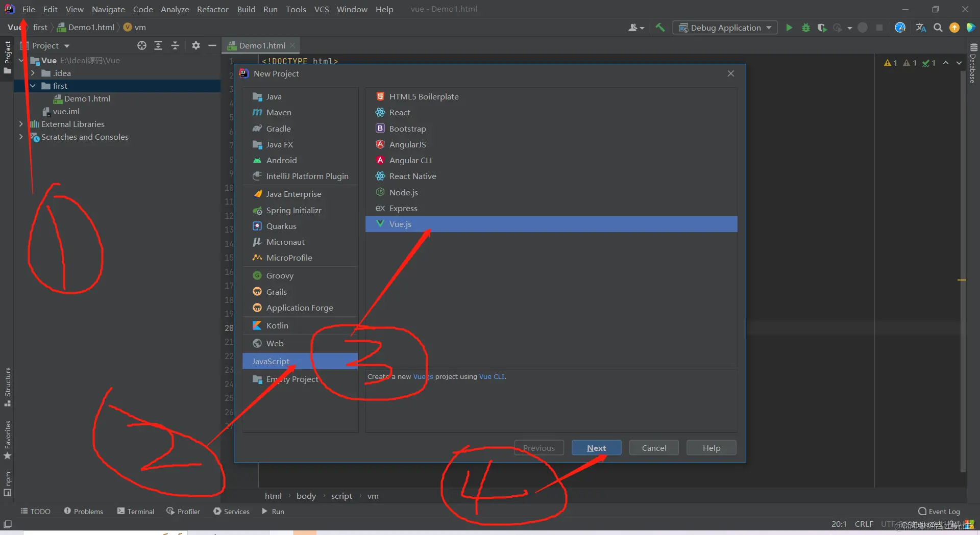Click the CRLF line separator in the status bar

(864, 524)
